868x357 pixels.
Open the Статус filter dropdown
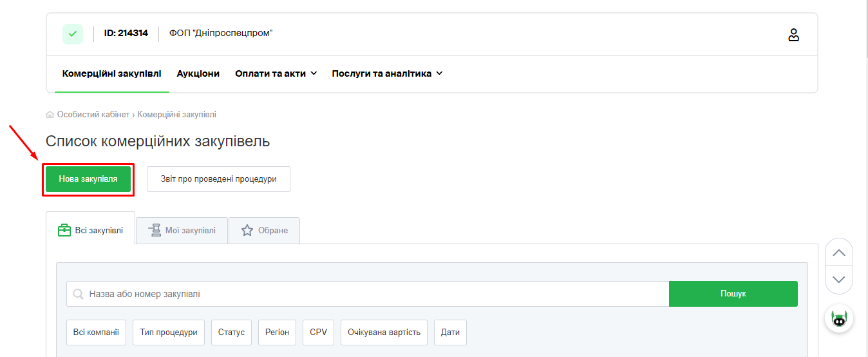click(231, 333)
